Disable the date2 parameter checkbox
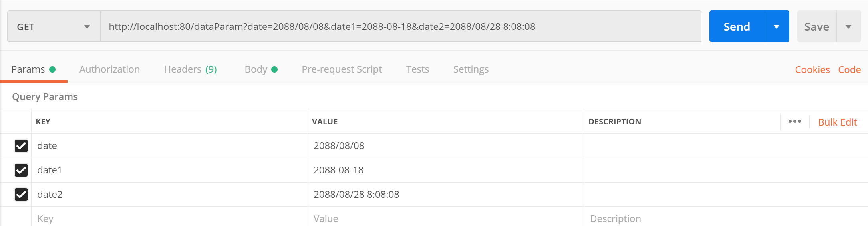Image resolution: width=868 pixels, height=226 pixels. pyautogui.click(x=21, y=195)
